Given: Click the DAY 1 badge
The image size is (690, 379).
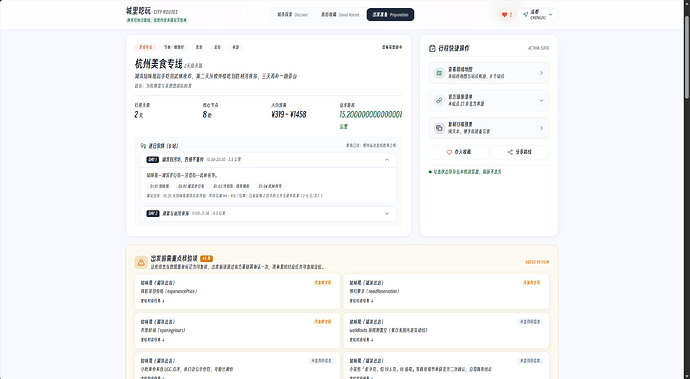Looking at the screenshot, I should (152, 160).
